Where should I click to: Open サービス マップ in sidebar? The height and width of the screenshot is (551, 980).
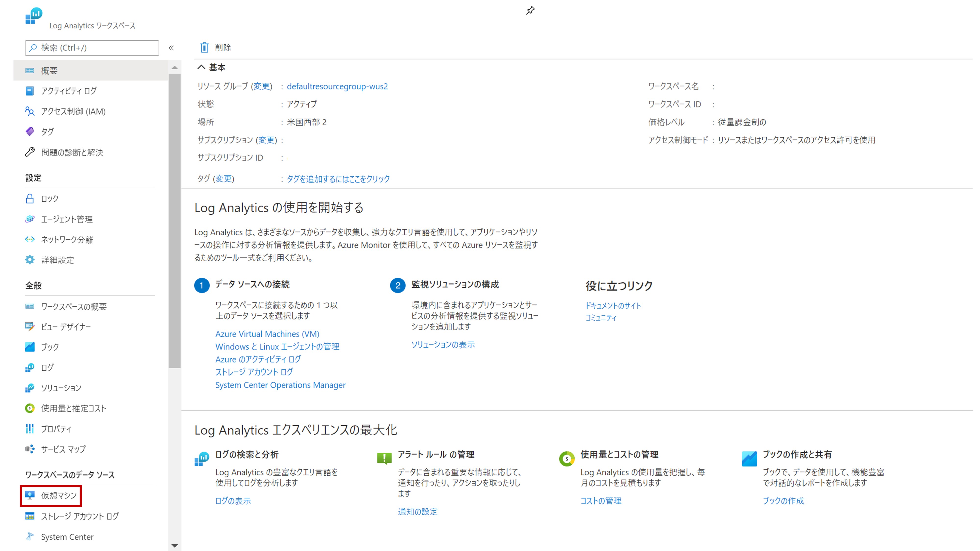(x=63, y=449)
